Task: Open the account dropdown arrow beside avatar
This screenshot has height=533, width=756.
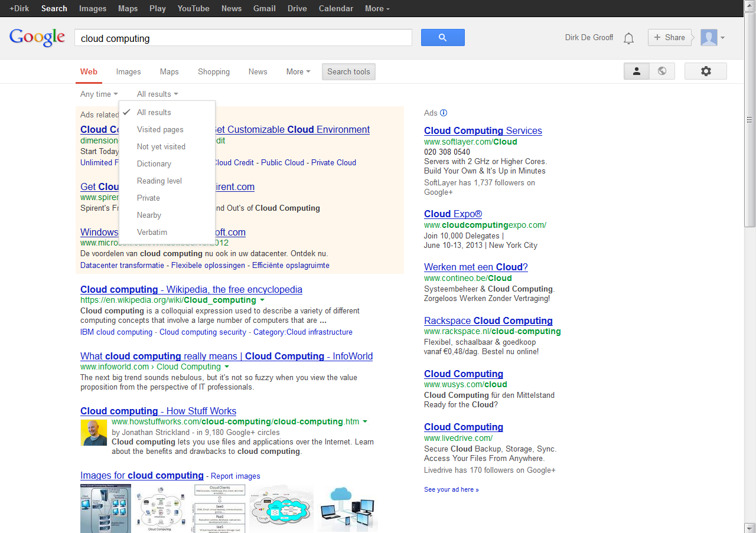Action: [722, 38]
